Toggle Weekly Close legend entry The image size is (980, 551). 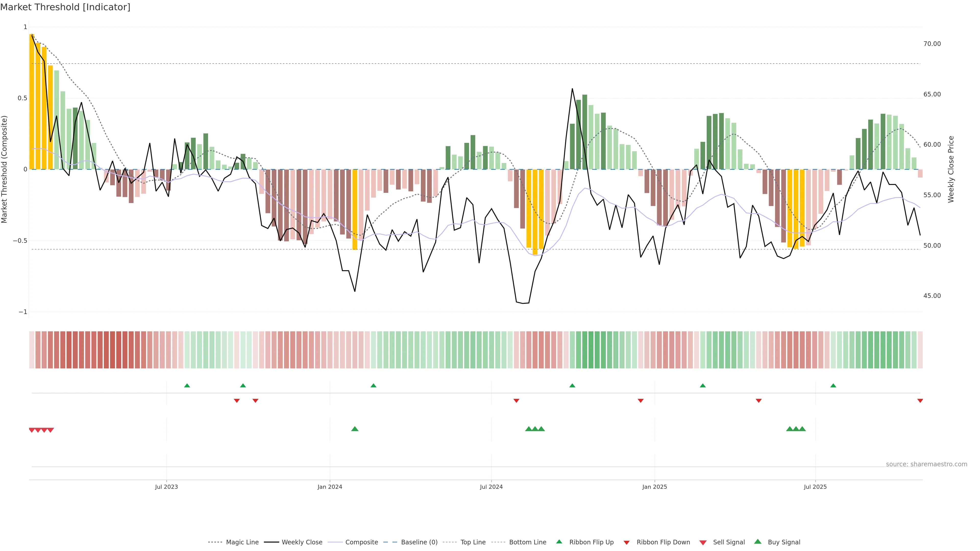click(x=302, y=542)
